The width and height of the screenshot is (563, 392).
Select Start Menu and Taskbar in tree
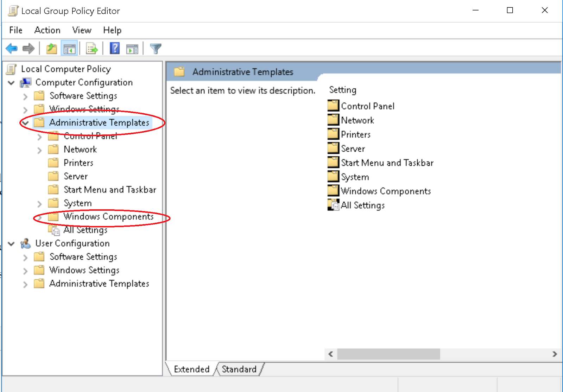[110, 190]
